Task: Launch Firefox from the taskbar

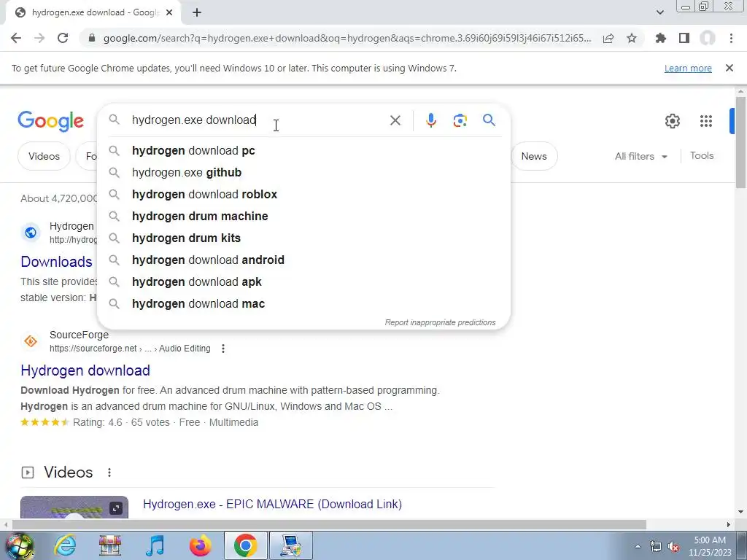Action: click(x=200, y=545)
